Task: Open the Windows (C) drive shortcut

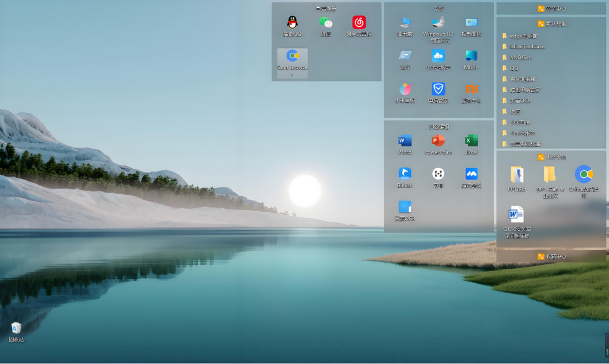Action: [x=438, y=23]
